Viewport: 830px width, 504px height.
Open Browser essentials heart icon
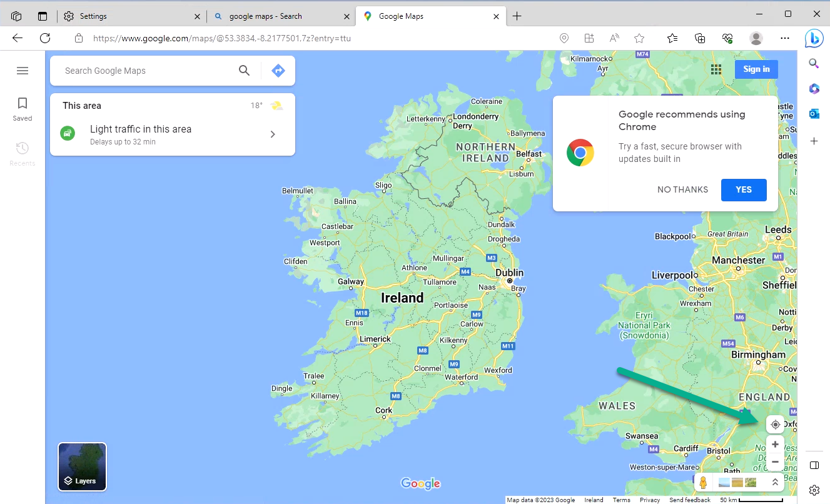point(727,38)
